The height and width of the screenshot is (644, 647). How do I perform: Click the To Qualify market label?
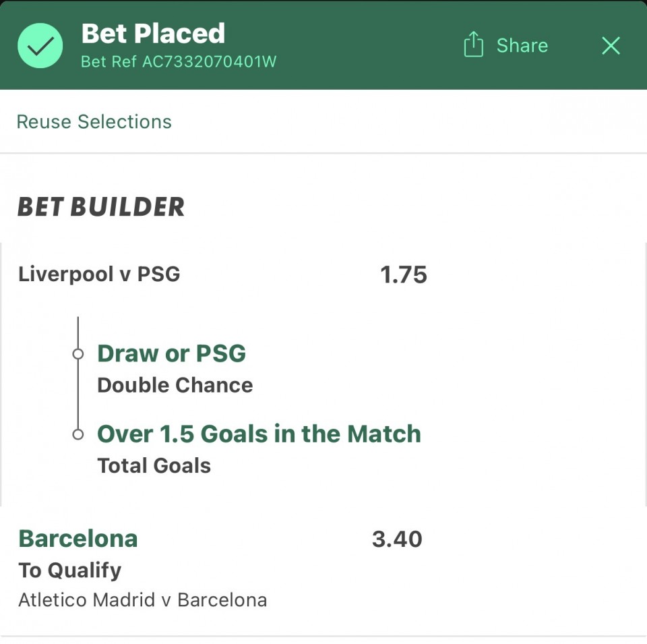[x=69, y=570]
